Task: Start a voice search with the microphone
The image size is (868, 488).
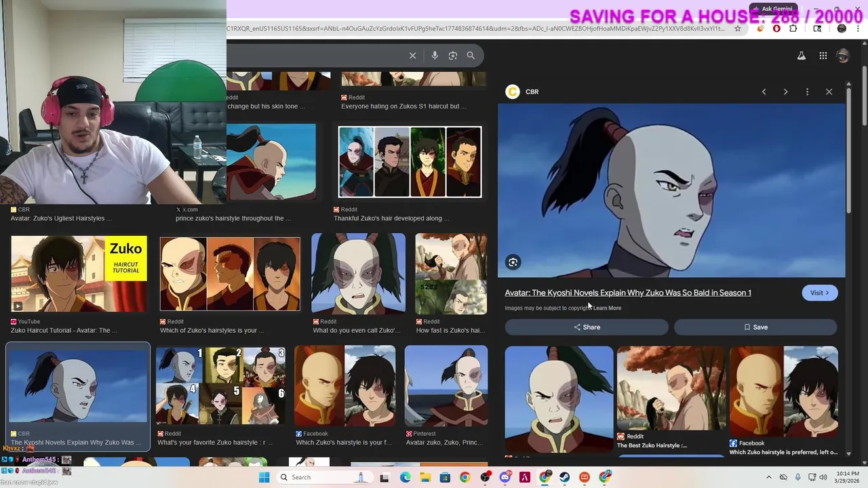Action: 435,56
